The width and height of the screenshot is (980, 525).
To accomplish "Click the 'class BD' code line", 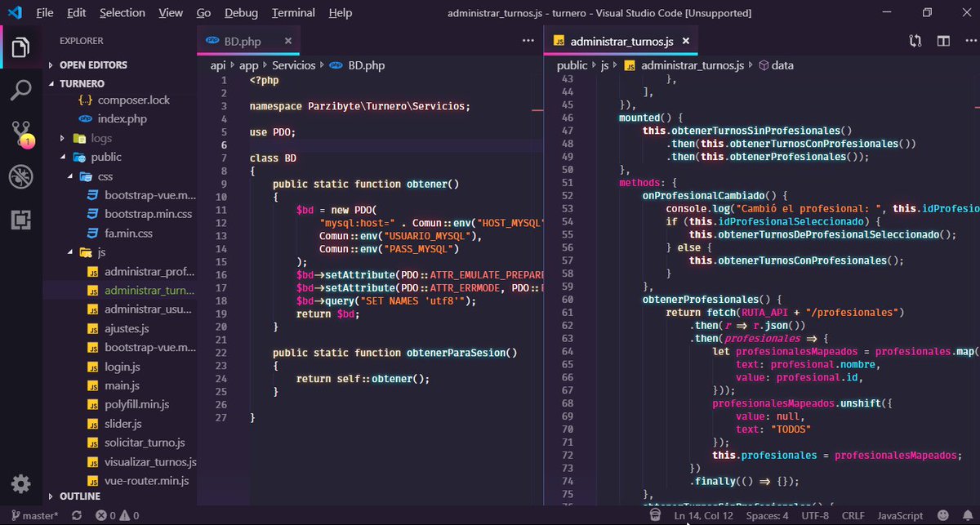I will (x=273, y=158).
